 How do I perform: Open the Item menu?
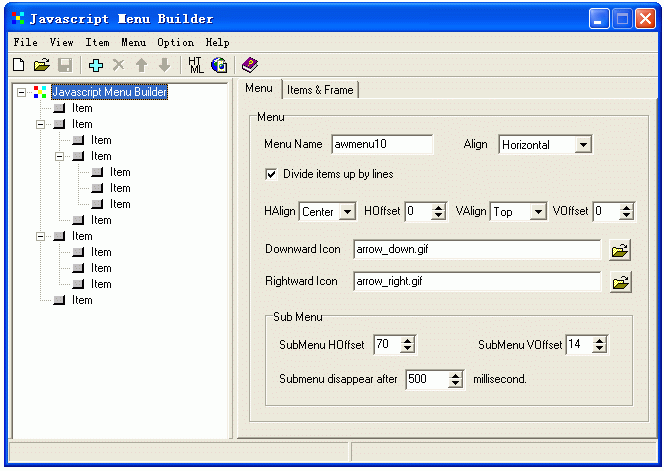97,42
